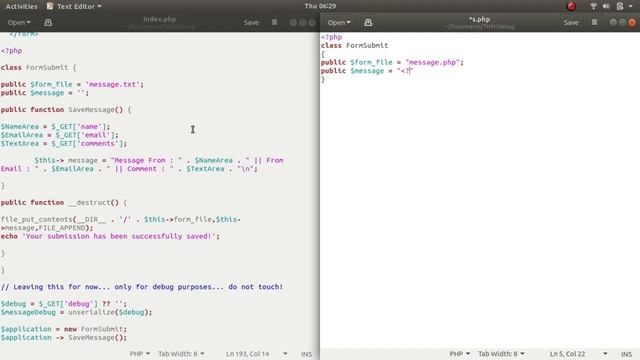This screenshot has width=640, height=360.
Task: Create a new document in the s.php window
Action: click(368, 22)
